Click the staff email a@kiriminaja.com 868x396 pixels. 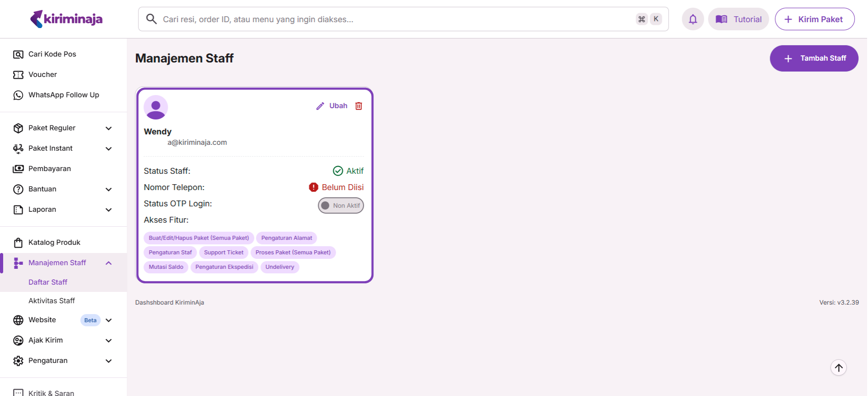coord(197,142)
